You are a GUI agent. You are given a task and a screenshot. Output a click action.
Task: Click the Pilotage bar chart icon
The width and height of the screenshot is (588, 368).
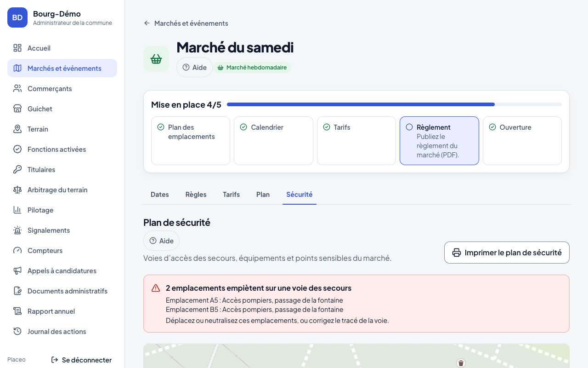point(17,210)
